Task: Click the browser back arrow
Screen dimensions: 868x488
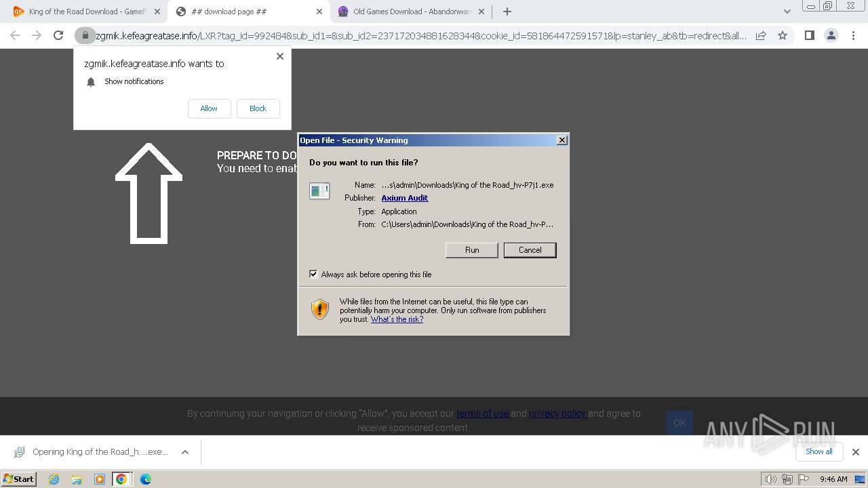Action: (x=15, y=36)
